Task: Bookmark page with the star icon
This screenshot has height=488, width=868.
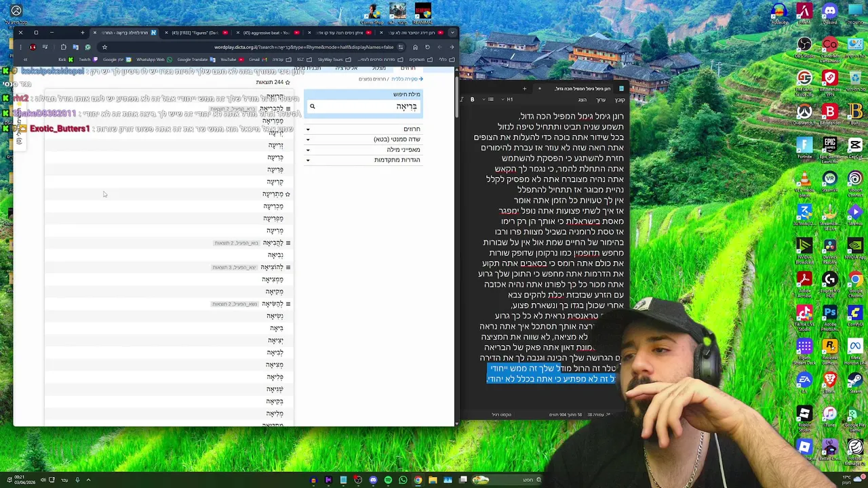Action: [104, 47]
